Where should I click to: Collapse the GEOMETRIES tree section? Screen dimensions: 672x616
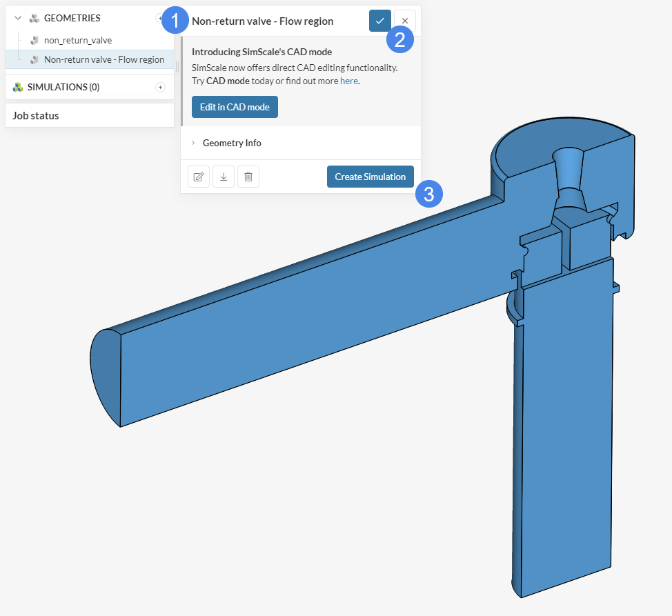[17, 18]
